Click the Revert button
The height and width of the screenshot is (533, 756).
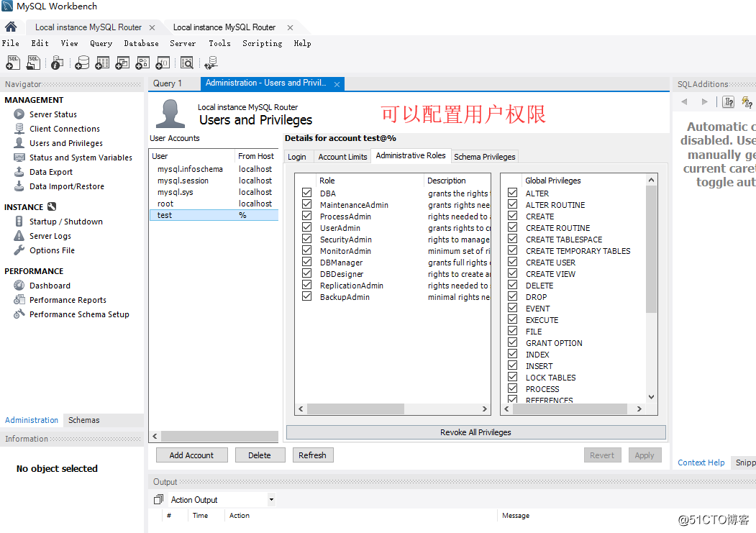pos(602,455)
